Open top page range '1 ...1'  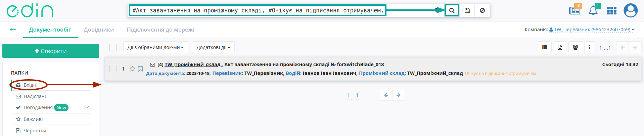point(605,48)
